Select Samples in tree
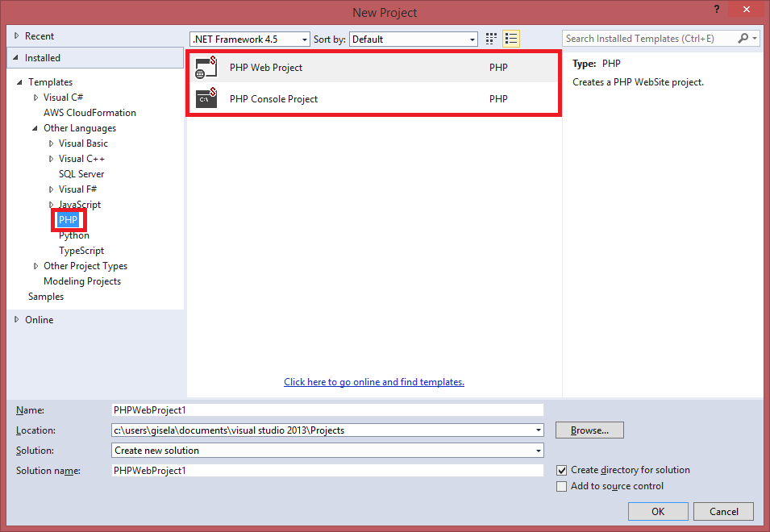770x532 pixels. pos(46,297)
